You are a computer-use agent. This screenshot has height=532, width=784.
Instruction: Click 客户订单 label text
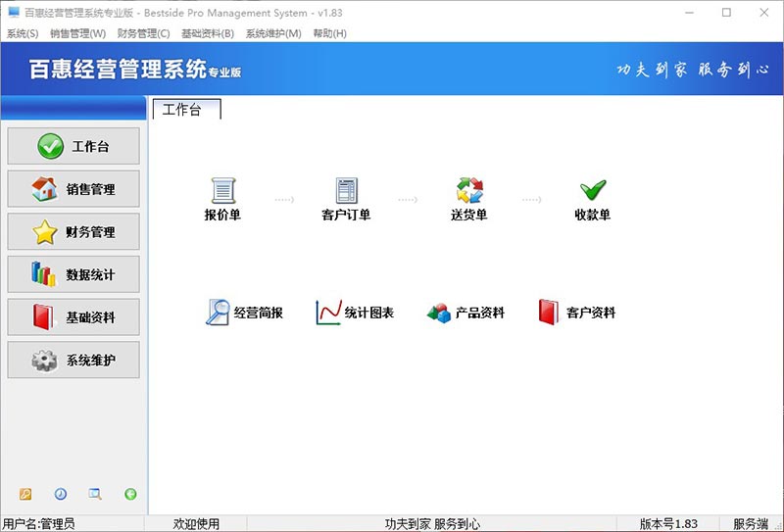point(346,215)
